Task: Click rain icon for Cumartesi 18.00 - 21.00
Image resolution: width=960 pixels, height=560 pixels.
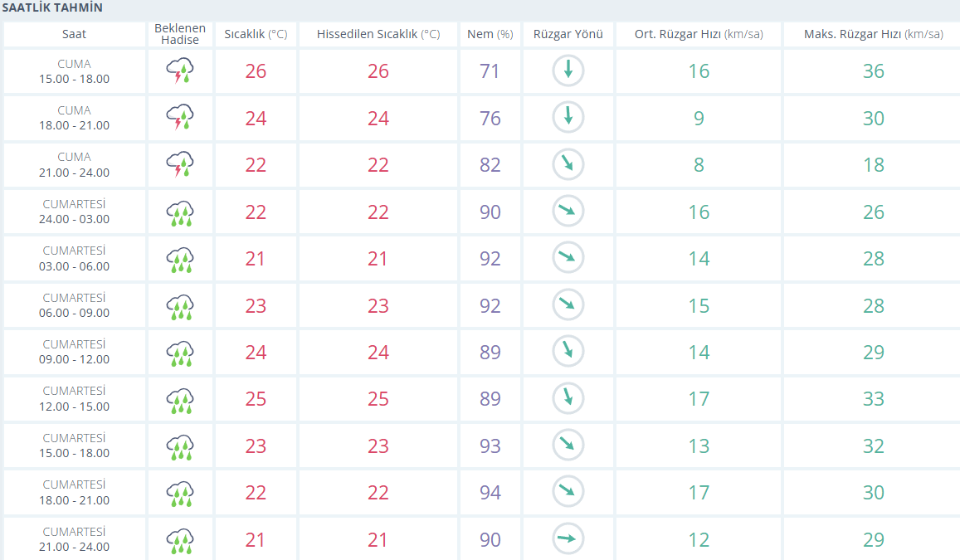Action: click(180, 493)
